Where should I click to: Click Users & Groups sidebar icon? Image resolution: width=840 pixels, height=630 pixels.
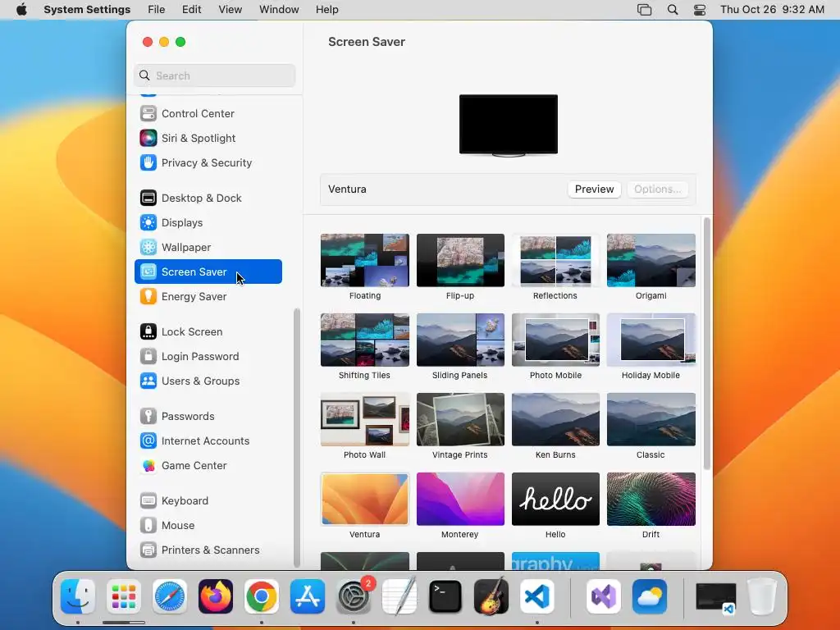[148, 381]
